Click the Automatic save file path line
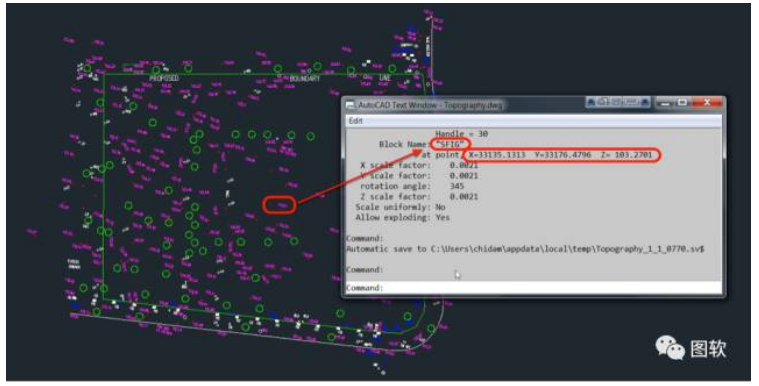The height and width of the screenshot is (386, 759). 525,249
